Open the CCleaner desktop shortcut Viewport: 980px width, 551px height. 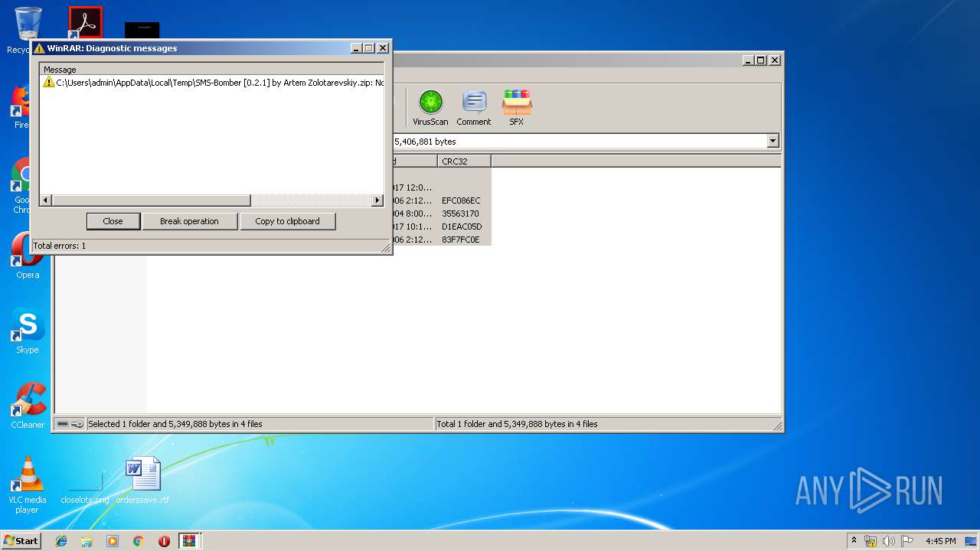coord(28,406)
